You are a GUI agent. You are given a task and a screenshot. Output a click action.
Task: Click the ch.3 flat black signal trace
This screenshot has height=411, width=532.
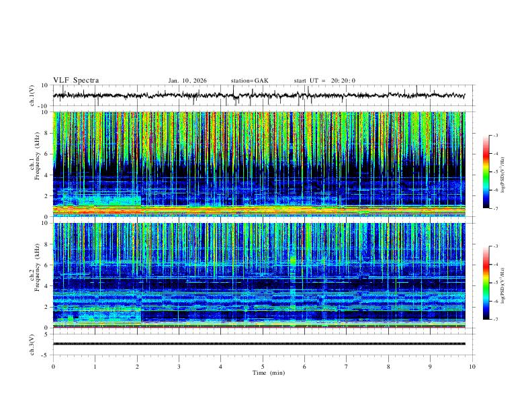point(259,344)
